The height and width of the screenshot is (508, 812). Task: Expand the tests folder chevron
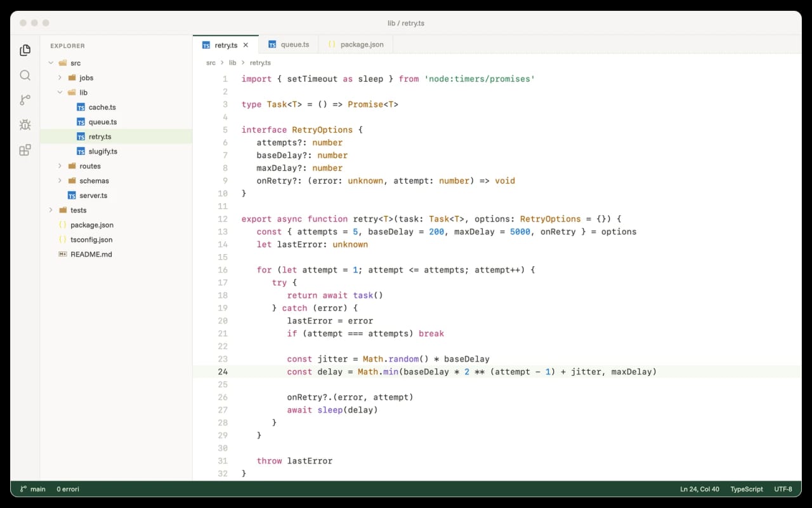tap(51, 210)
